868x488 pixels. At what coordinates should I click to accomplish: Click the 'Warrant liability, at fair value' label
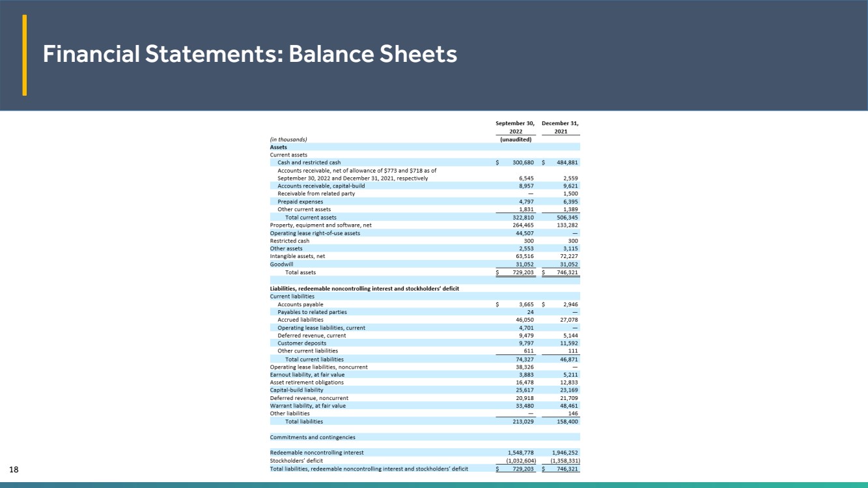(x=307, y=406)
